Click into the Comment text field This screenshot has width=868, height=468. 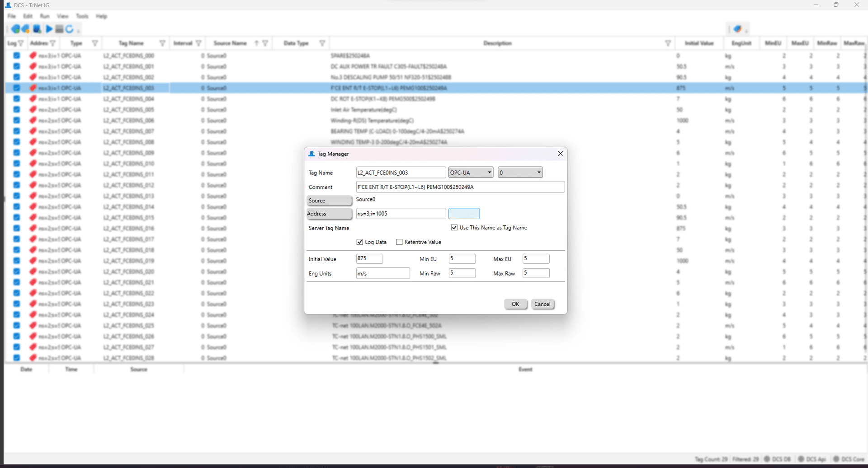460,187
